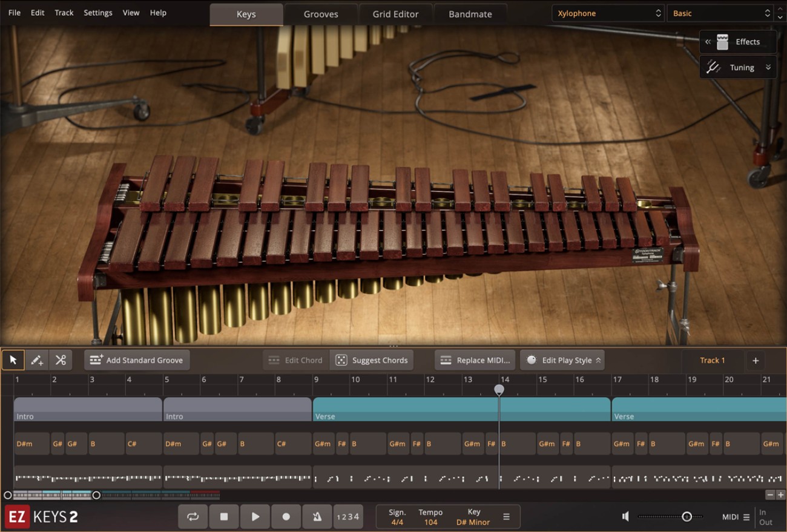This screenshot has height=532, width=787.
Task: Open the Basic preset dropdown
Action: 722,13
